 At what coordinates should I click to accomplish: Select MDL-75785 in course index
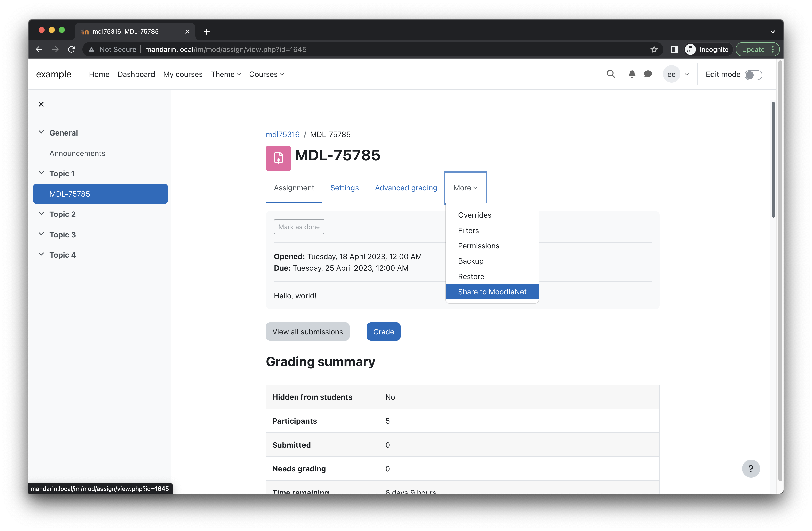pos(100,194)
